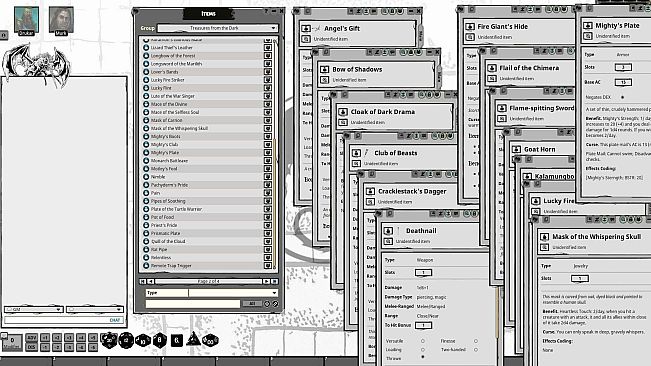
Task: Open link icon for Lucky Fire Striker row
Action: coord(268,80)
